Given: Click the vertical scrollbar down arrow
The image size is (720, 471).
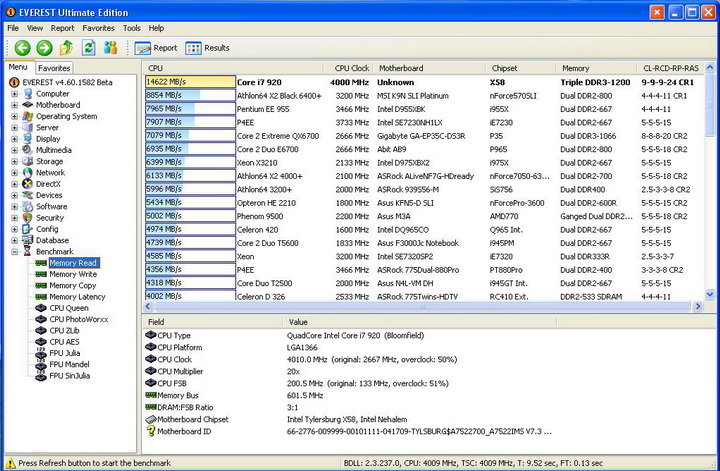Looking at the screenshot, I should pyautogui.click(x=709, y=295).
